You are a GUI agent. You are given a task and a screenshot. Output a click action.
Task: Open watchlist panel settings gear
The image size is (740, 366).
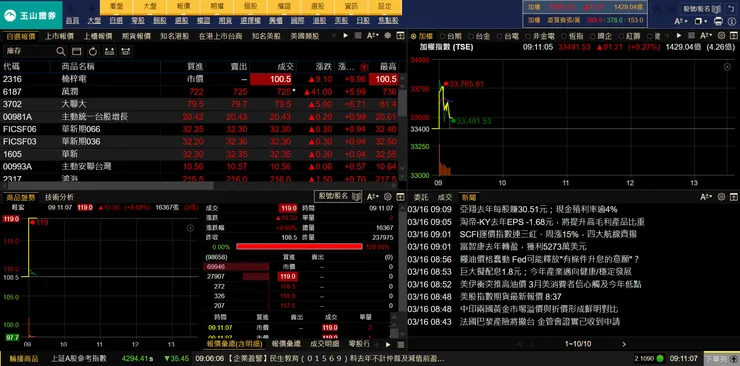click(388, 36)
